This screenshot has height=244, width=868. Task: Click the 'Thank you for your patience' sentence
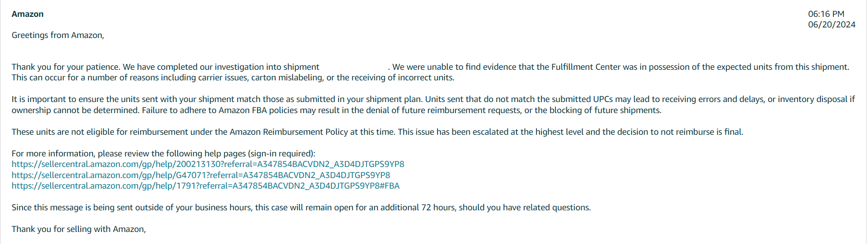coord(66,67)
